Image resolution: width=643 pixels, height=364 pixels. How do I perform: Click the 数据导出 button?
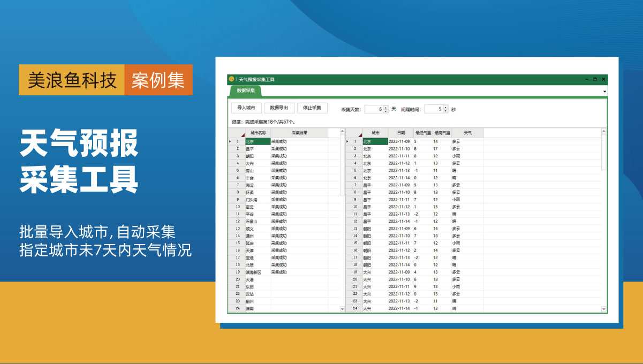279,108
